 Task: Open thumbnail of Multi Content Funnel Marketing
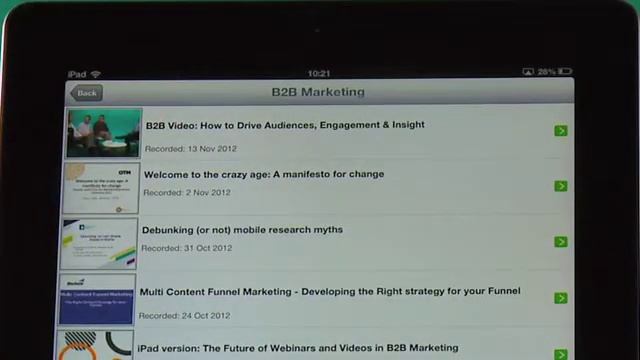96,300
